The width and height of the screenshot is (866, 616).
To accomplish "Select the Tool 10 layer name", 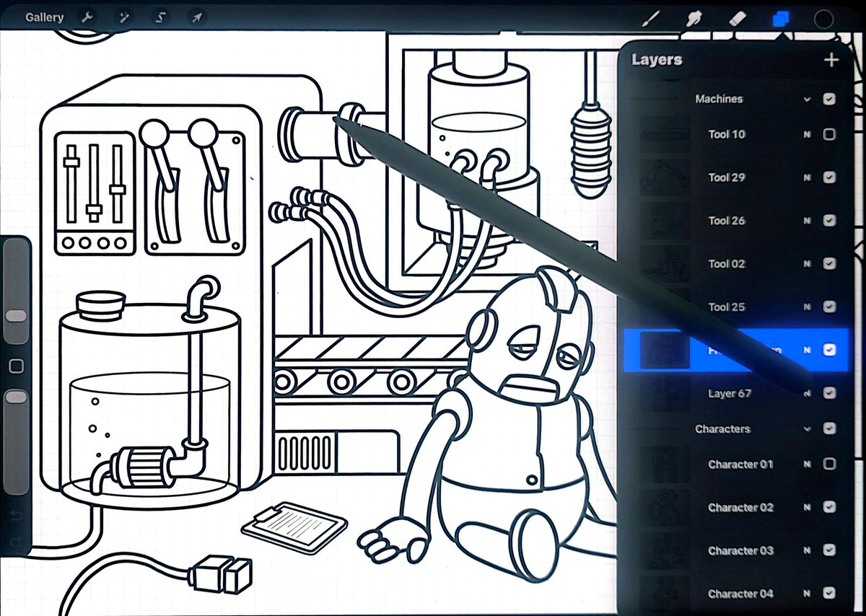I will tap(727, 134).
